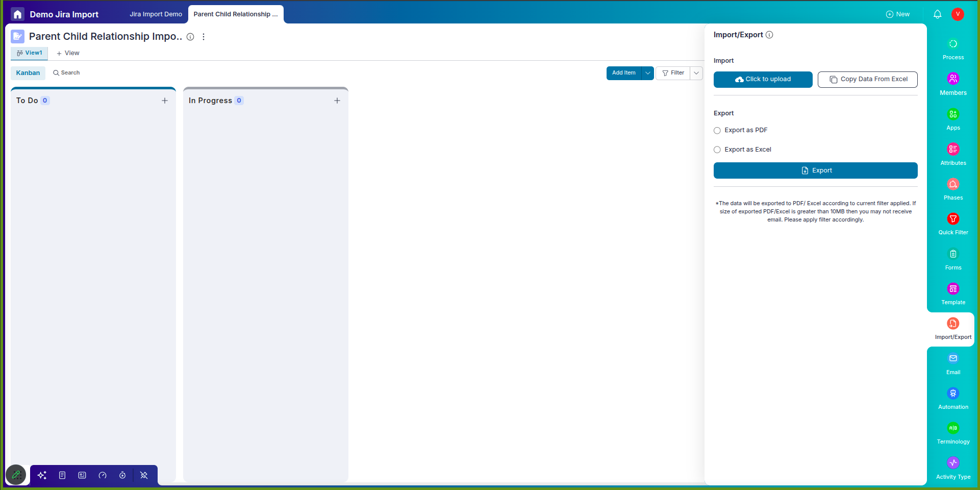Viewport: 980px width, 490px height.
Task: Open the Phases sidebar panel
Action: 953,190
